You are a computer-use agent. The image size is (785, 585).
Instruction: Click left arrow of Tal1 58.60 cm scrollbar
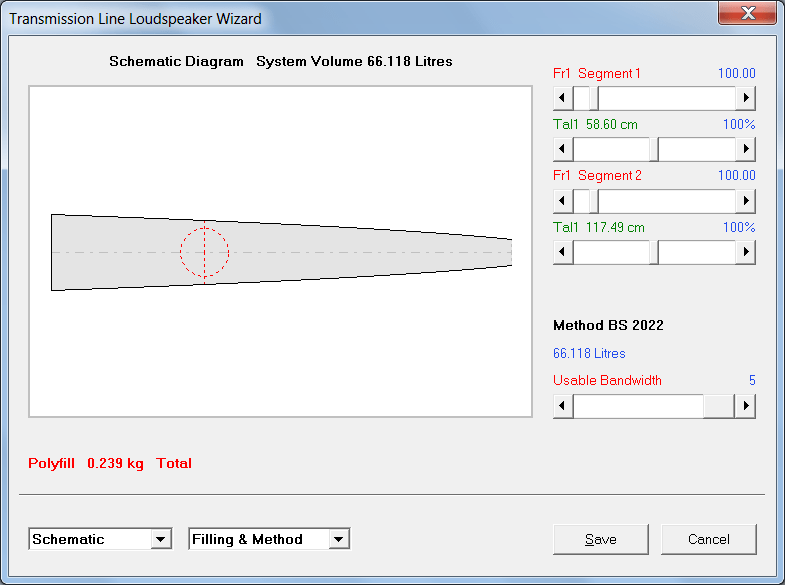point(563,149)
